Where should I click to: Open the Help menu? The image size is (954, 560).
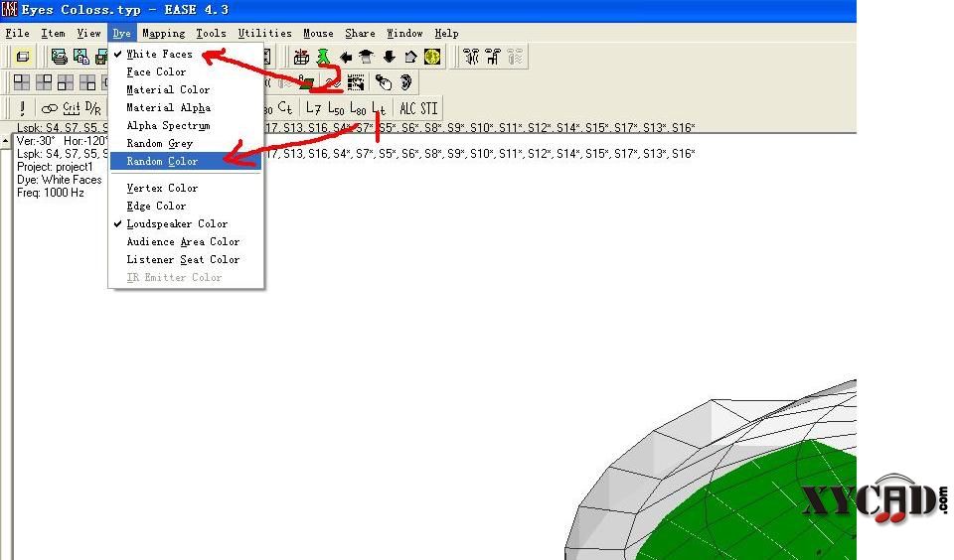click(446, 34)
